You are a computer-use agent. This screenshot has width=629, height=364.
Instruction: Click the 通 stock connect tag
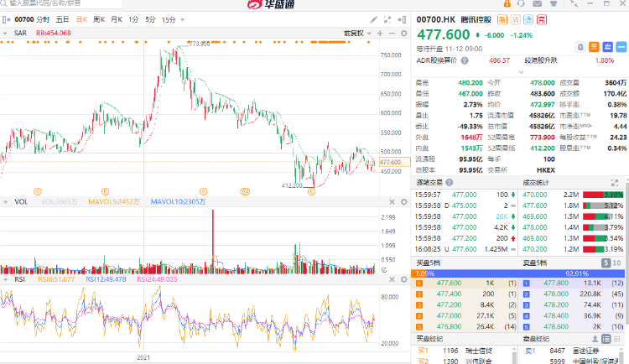coord(528,19)
